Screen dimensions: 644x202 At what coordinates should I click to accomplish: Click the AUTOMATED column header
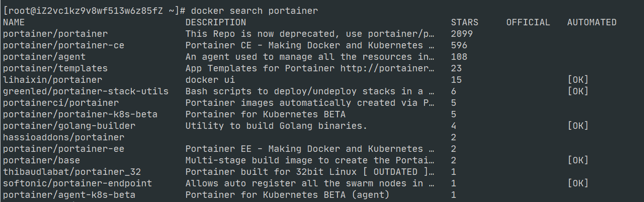click(592, 22)
